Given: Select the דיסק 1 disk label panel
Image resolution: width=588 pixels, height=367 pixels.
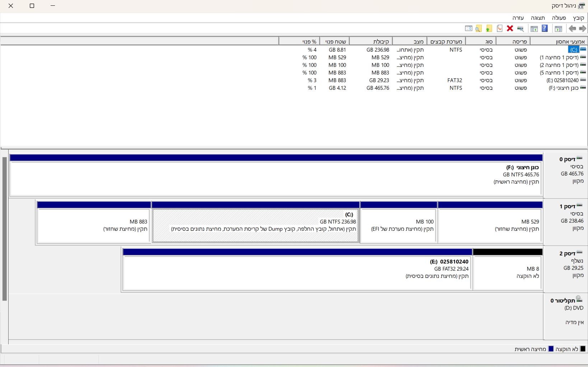Looking at the screenshot, I should 565,222.
